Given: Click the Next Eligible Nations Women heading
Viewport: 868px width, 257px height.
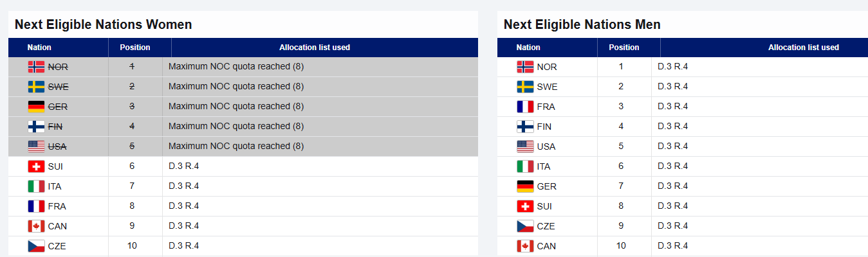Looking at the screenshot, I should (x=103, y=24).
